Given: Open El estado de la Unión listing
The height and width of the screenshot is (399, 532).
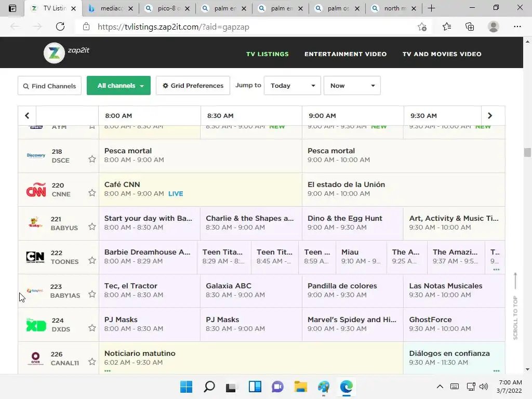Looking at the screenshot, I should [x=403, y=189].
